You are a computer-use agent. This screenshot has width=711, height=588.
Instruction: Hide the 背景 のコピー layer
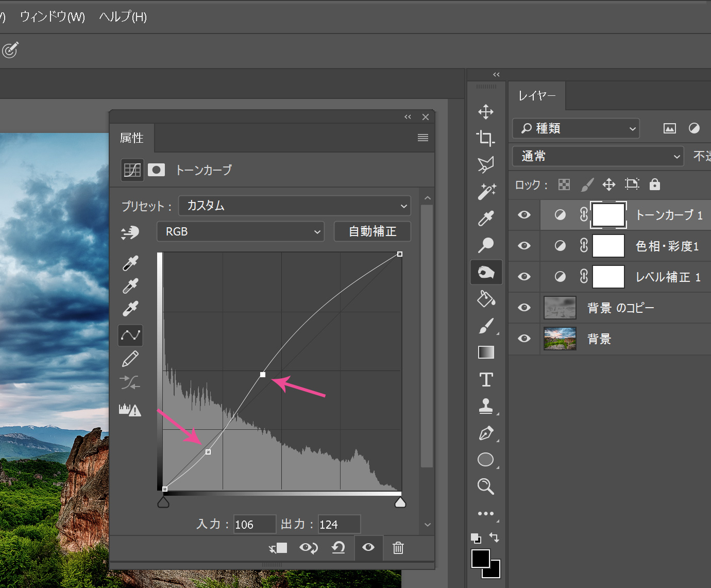[524, 308]
